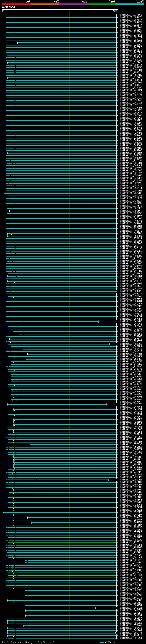Click the query end position label 517
The height and width of the screenshot is (644, 146).
[115, 11]
